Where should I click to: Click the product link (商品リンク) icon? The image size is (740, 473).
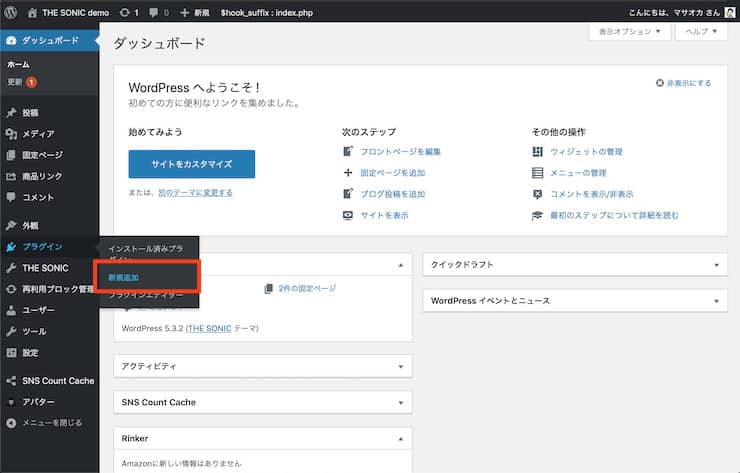click(x=11, y=176)
